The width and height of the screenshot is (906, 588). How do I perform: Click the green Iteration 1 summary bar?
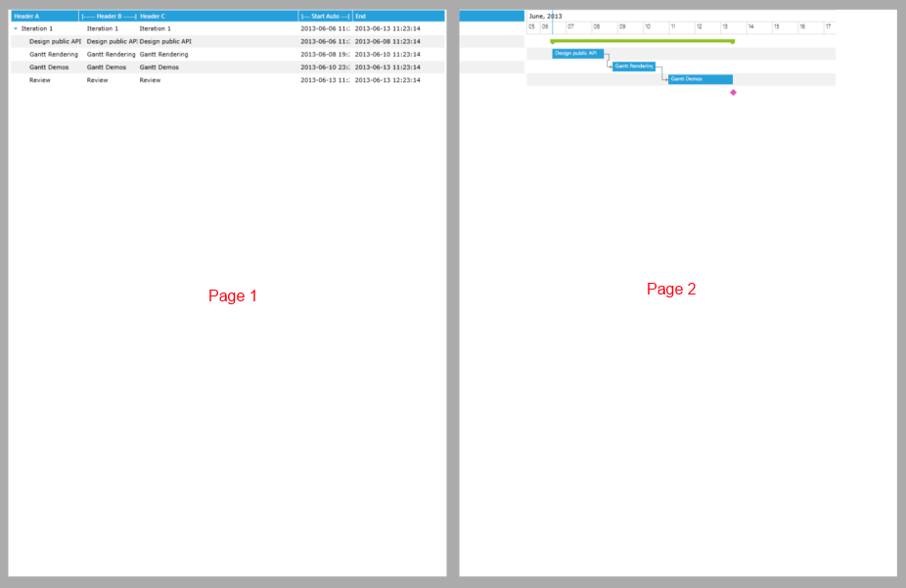pyautogui.click(x=641, y=41)
